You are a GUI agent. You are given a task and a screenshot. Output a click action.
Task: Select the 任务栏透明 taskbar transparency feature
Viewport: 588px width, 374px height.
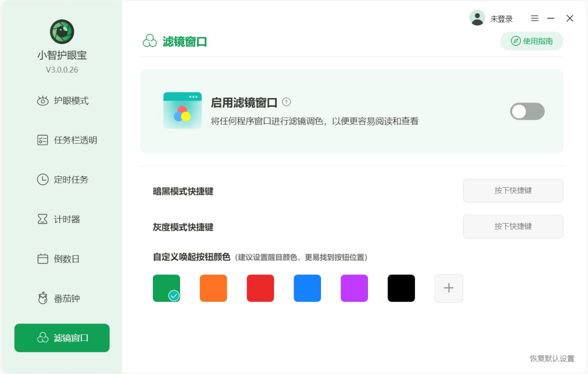pyautogui.click(x=61, y=140)
